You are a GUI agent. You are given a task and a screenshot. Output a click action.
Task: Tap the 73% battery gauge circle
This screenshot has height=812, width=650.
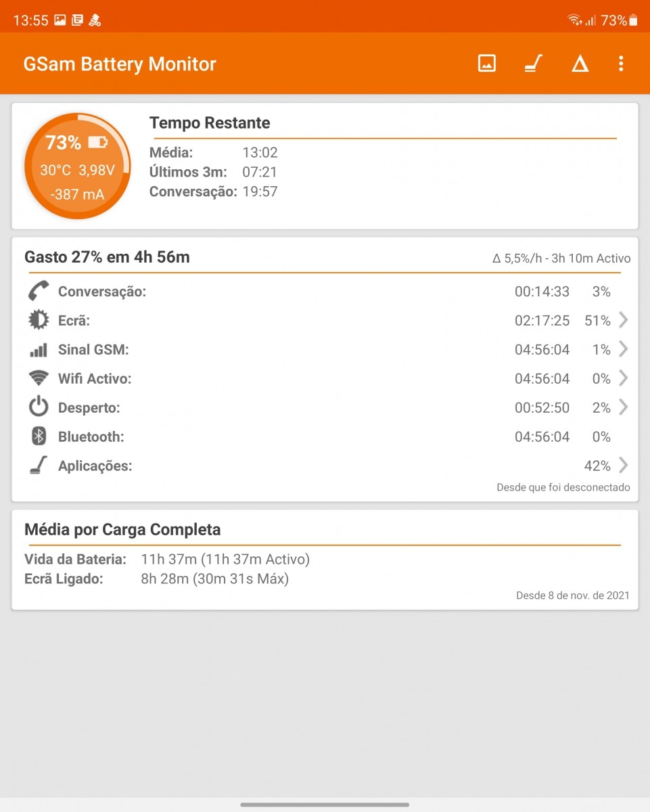click(x=77, y=166)
